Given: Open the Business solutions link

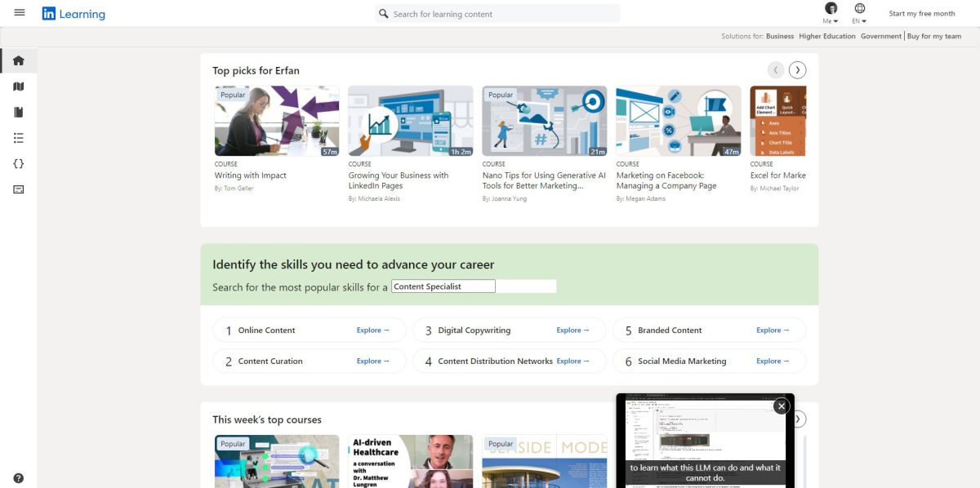Looking at the screenshot, I should point(780,37).
